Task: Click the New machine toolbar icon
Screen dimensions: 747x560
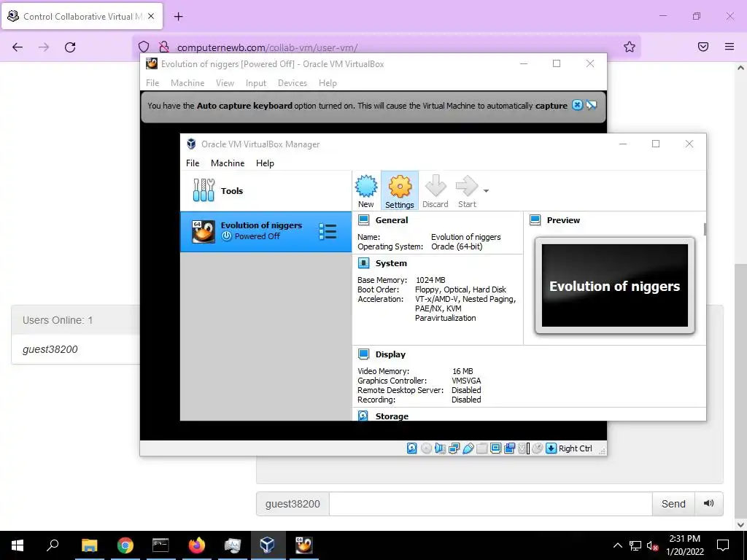Action: [366, 190]
